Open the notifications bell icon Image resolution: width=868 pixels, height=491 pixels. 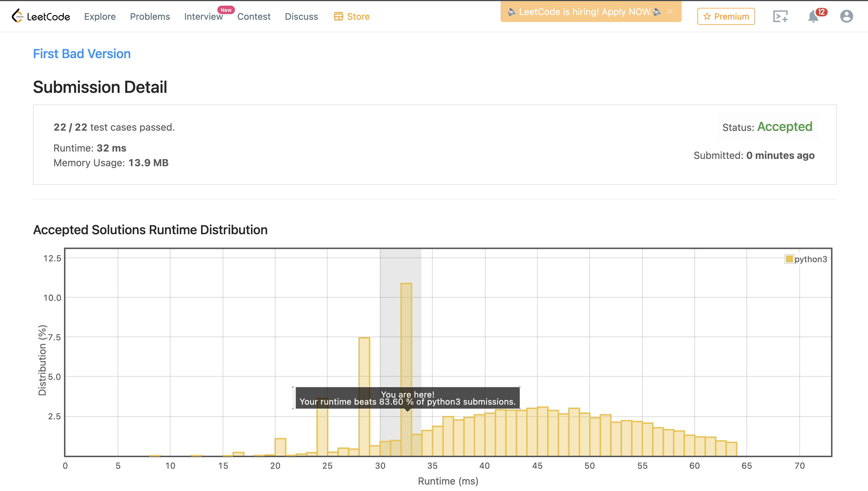[813, 17]
